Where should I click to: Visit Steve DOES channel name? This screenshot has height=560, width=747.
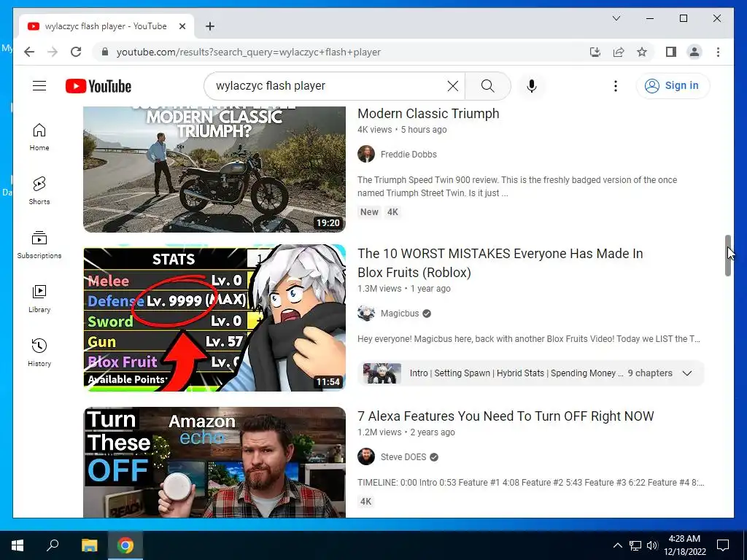403,457
